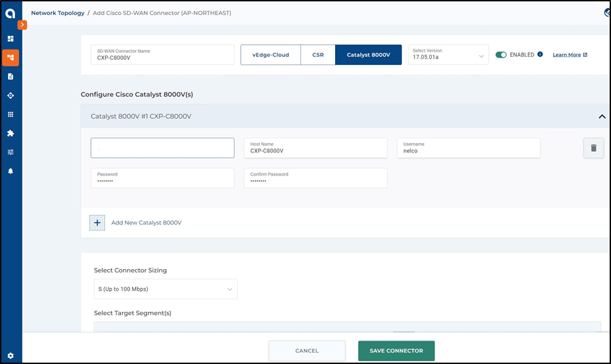Click the Alkira logo icon

[11, 14]
